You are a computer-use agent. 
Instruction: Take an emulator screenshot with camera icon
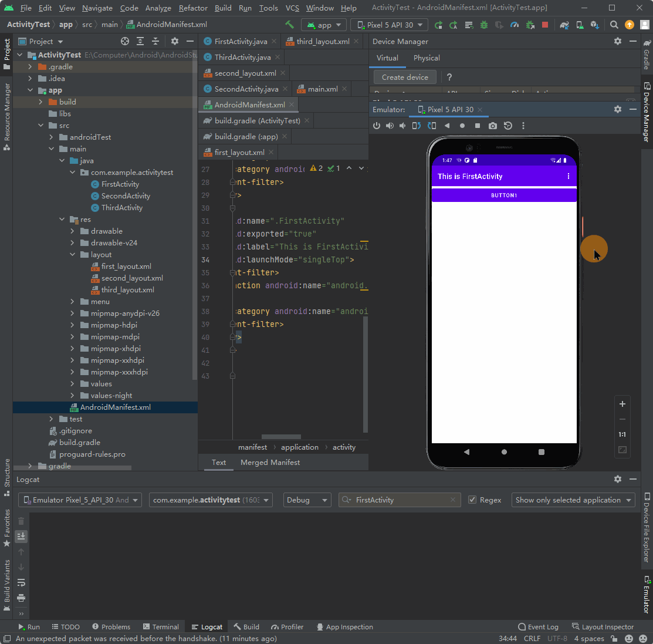493,126
